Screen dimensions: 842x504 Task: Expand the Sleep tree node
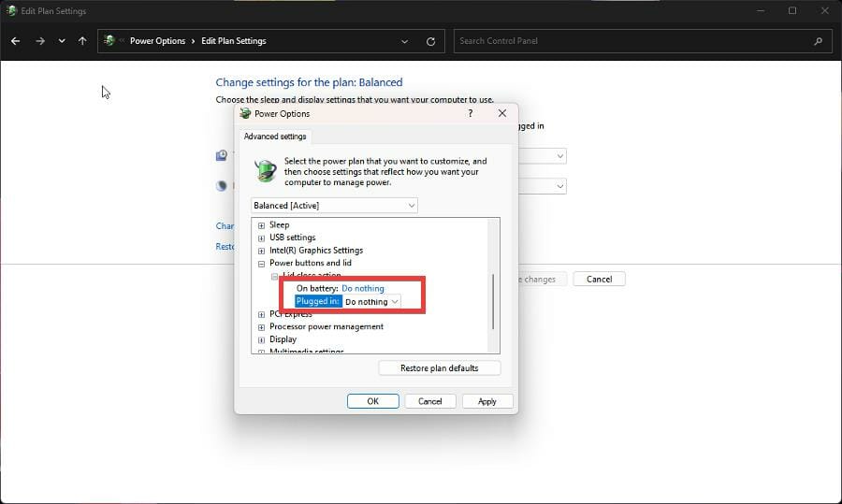[x=262, y=225]
